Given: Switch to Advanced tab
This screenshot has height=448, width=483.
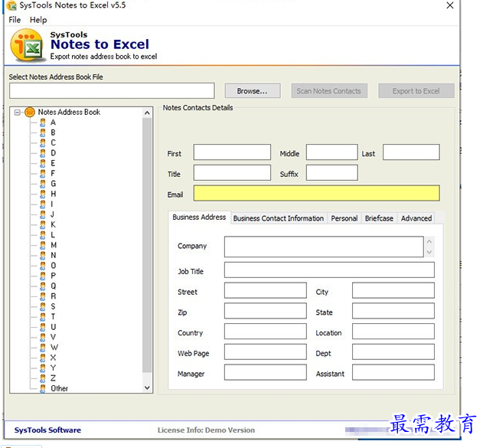Looking at the screenshot, I should pyautogui.click(x=416, y=218).
